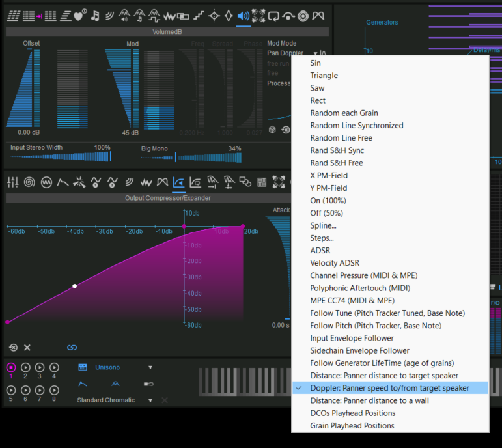Select the diamond crosshair icon
Screen dimensions: 502x448
click(x=214, y=16)
